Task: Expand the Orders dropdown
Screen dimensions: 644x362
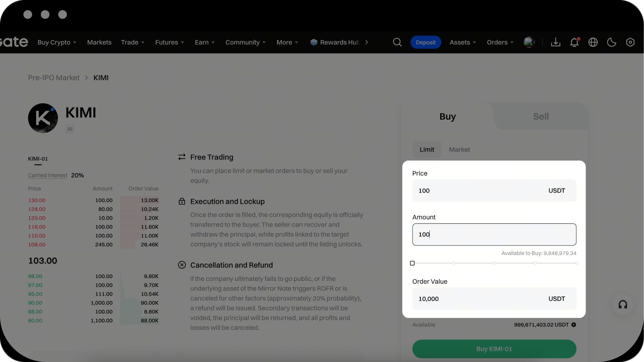Action: click(x=500, y=42)
